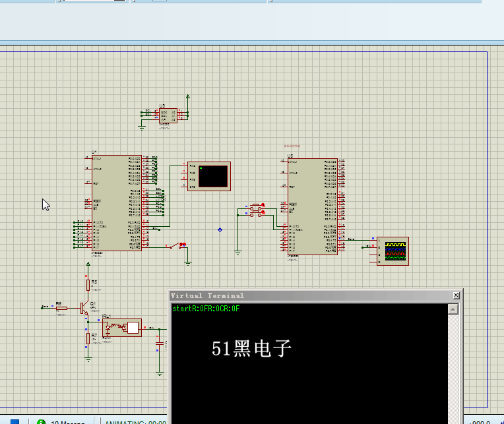
Task: Click the U5 label text
Action: pyautogui.click(x=290, y=156)
